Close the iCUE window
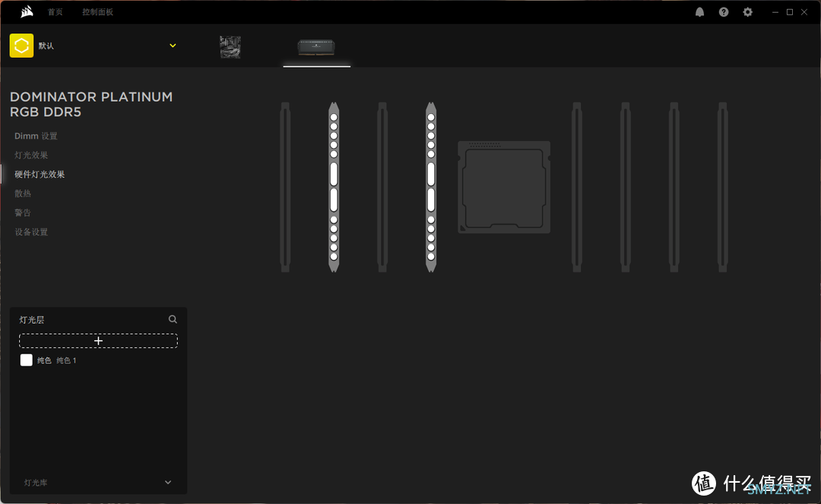 point(804,12)
